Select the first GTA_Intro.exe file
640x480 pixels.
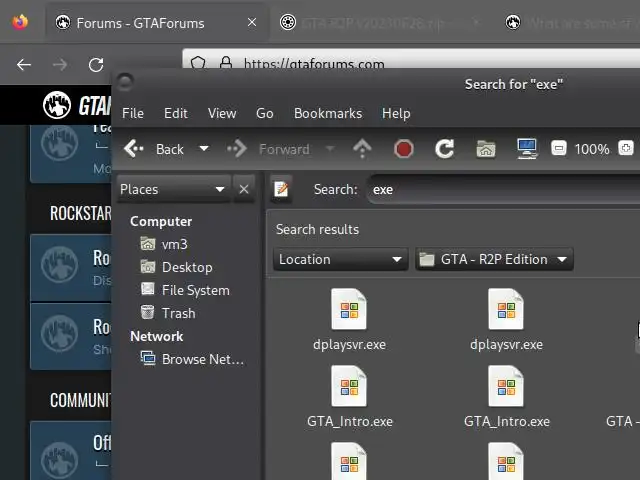[x=350, y=396]
